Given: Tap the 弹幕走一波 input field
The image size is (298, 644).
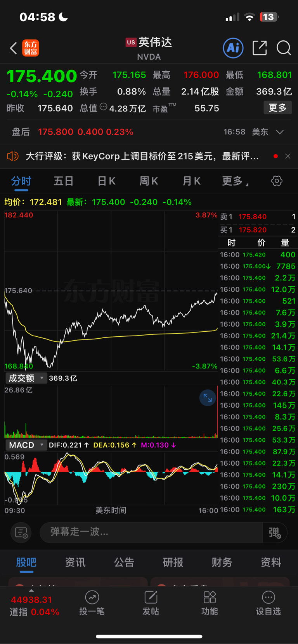Looking at the screenshot, I should tap(151, 533).
